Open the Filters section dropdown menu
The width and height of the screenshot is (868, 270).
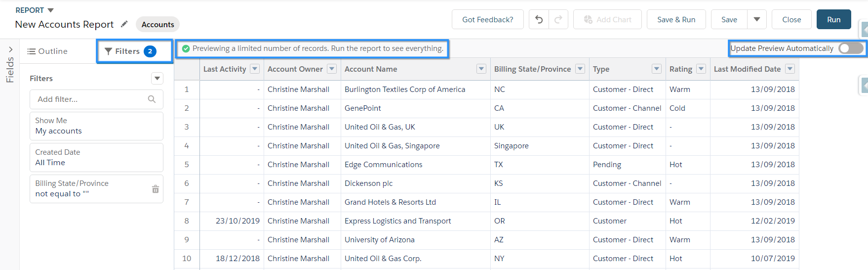tap(157, 79)
